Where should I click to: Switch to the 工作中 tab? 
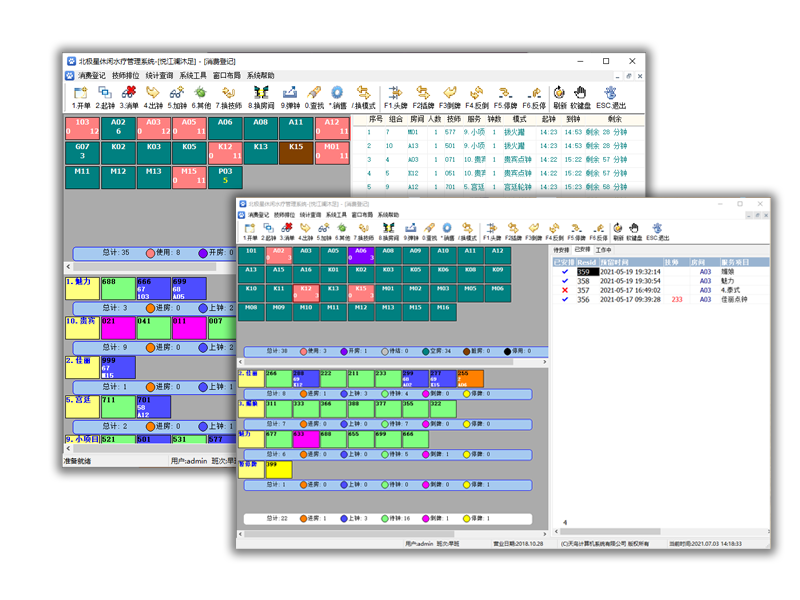pyautogui.click(x=604, y=250)
